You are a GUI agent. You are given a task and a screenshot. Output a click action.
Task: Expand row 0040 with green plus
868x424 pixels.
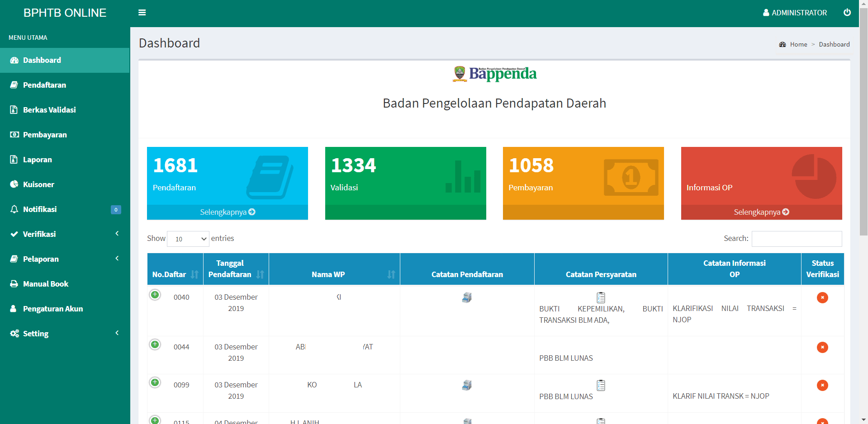pyautogui.click(x=155, y=295)
